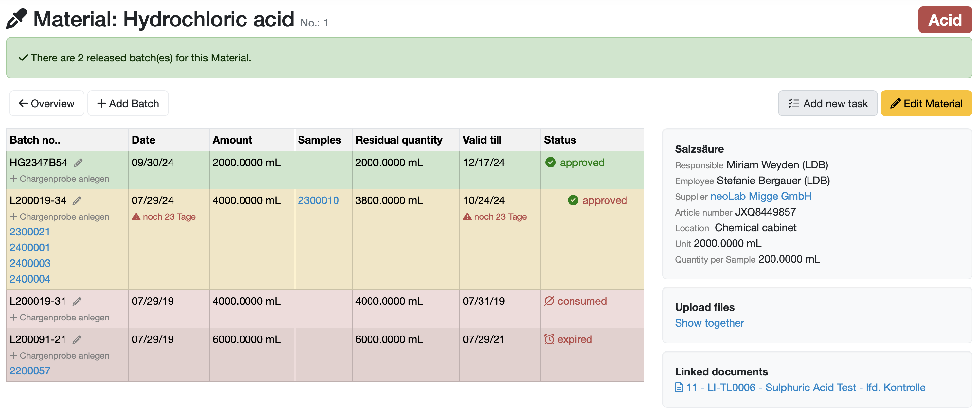
Task: Click Edit Material button
Action: coord(926,103)
